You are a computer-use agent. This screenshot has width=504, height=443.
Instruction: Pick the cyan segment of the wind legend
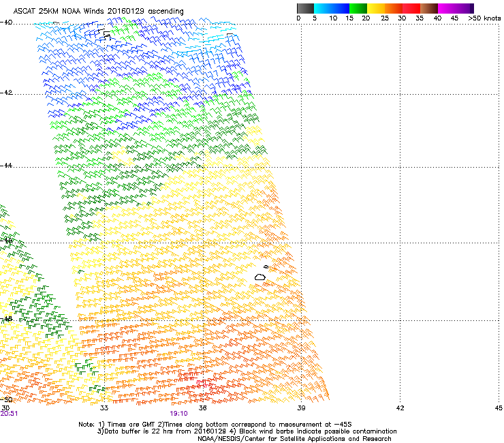pos(323,8)
